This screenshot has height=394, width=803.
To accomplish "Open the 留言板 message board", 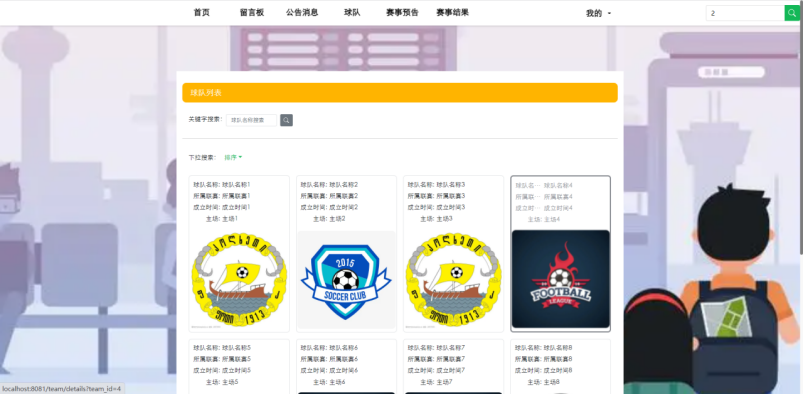I will coord(251,13).
